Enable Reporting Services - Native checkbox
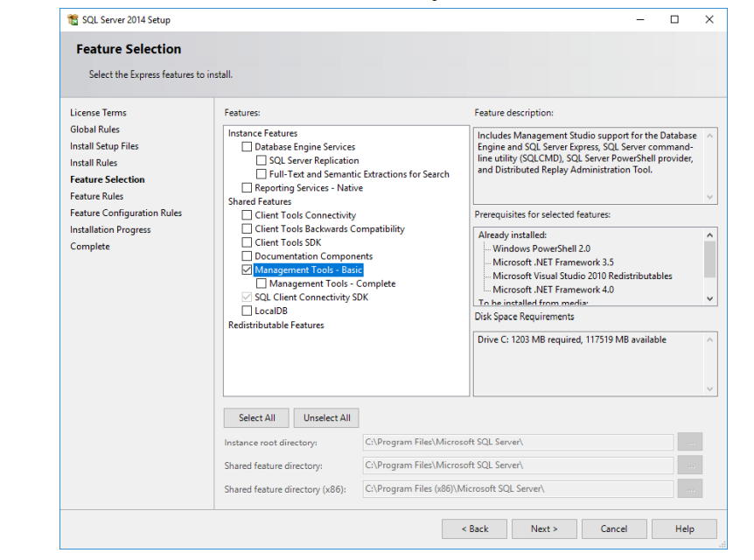Viewport: 754px width, 560px height. click(x=247, y=188)
